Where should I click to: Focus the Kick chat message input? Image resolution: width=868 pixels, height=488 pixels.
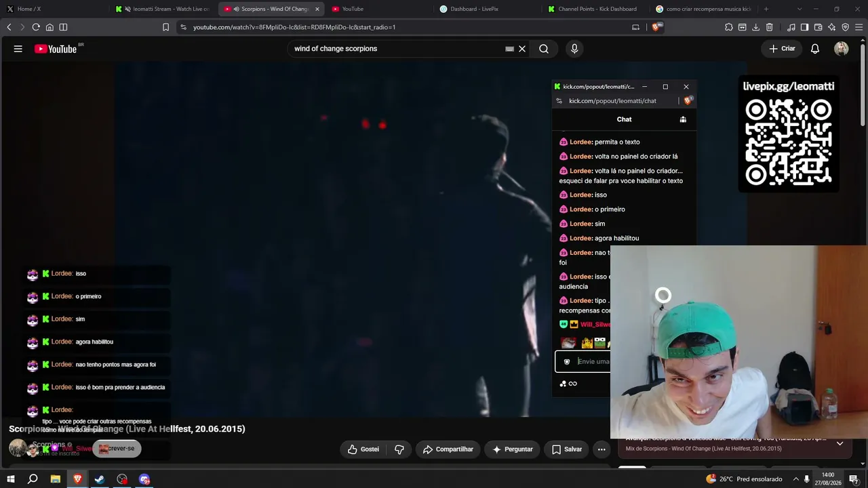point(583,361)
